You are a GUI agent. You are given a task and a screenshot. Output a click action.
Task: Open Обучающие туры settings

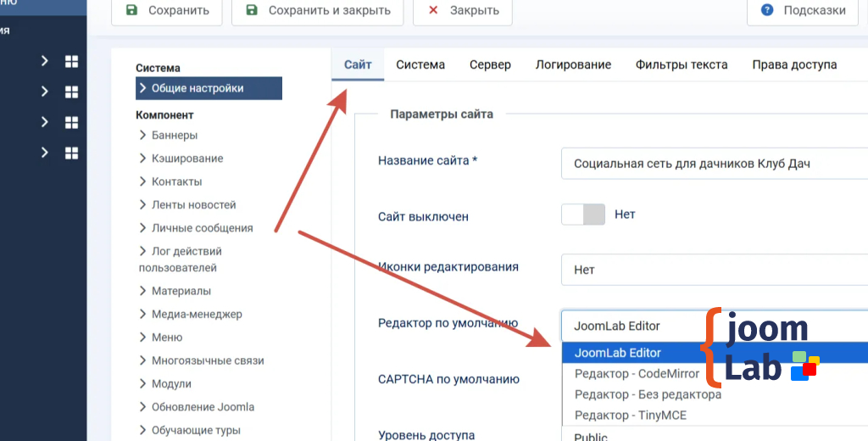196,431
